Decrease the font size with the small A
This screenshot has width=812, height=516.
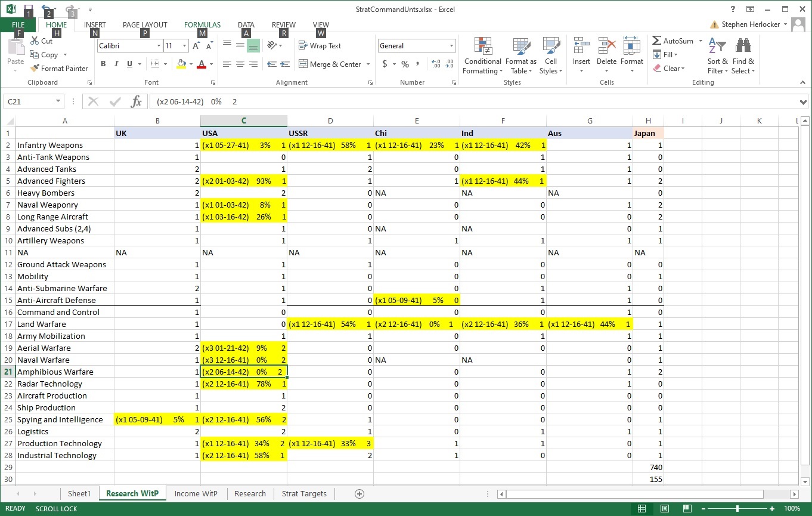[x=209, y=46]
